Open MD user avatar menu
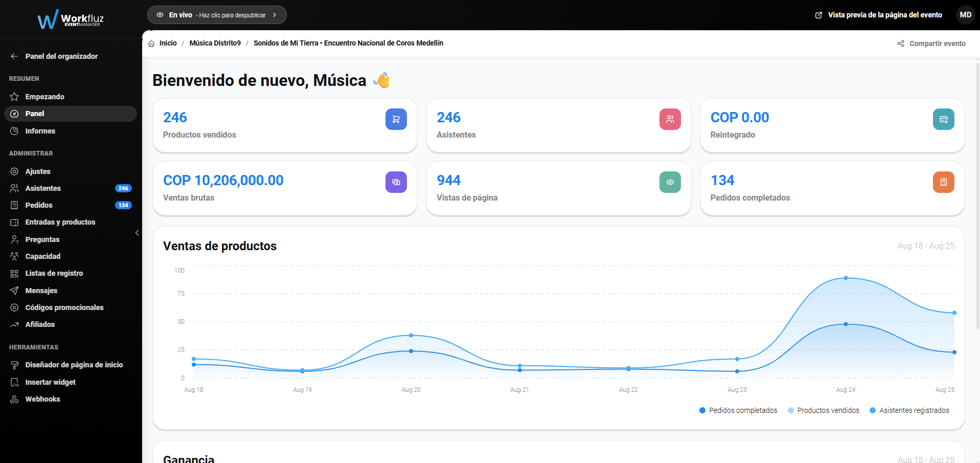 tap(965, 15)
